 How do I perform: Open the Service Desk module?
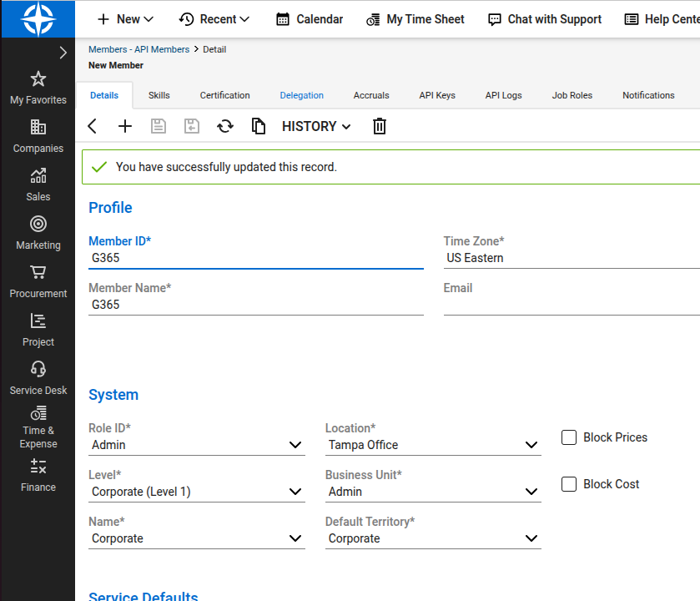point(38,378)
